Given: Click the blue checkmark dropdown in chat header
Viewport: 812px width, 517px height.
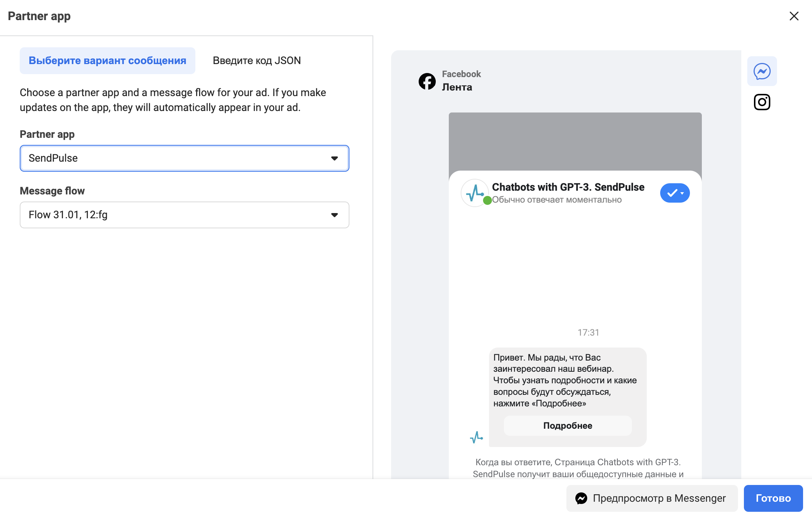Looking at the screenshot, I should pyautogui.click(x=675, y=193).
